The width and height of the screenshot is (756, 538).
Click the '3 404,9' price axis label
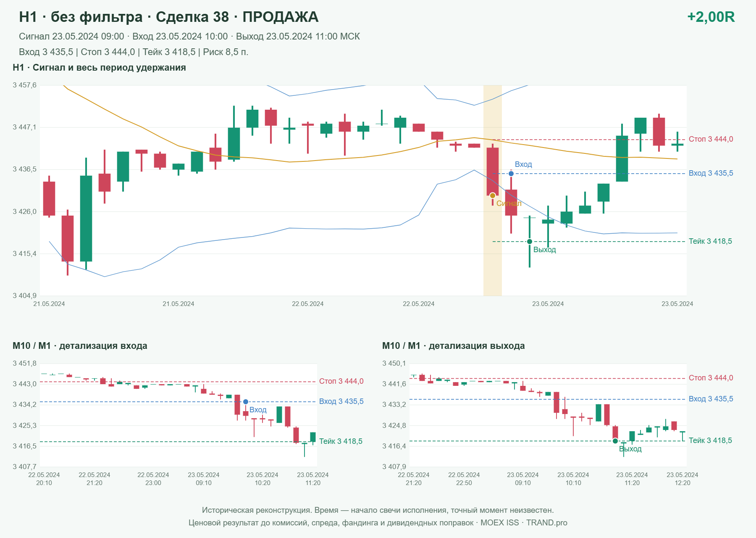tap(24, 296)
